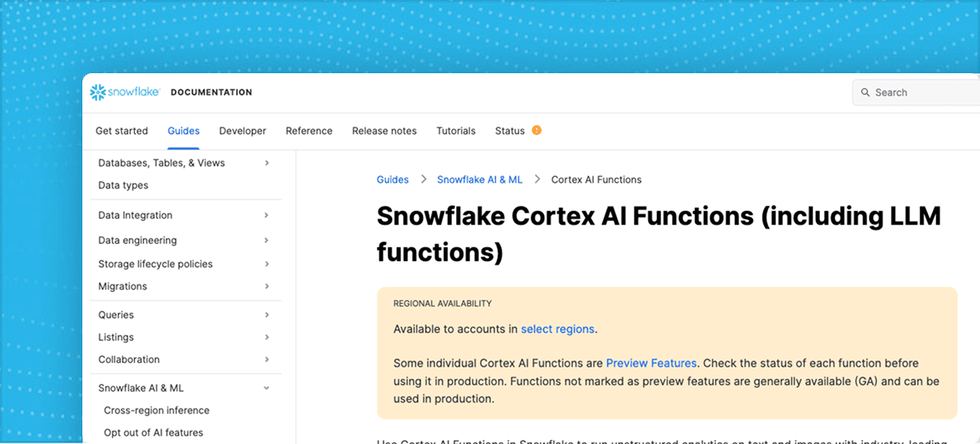
Task: Open the Preview Features link
Action: point(651,363)
